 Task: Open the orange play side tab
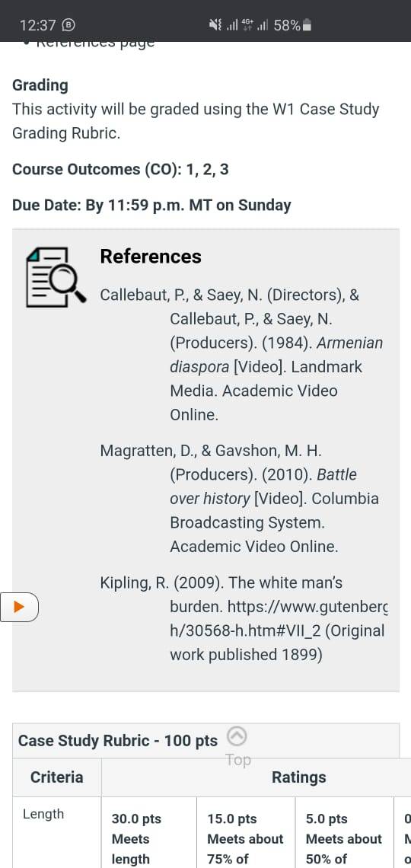19,607
